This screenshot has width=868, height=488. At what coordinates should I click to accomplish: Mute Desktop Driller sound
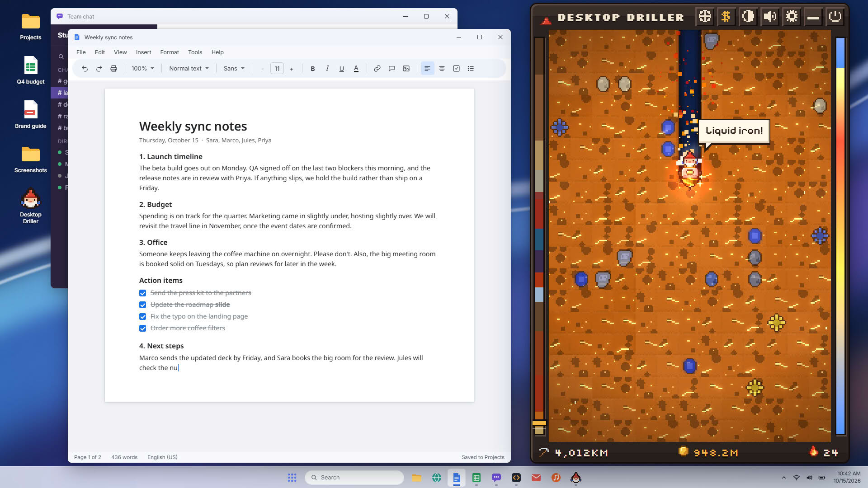[x=769, y=17]
